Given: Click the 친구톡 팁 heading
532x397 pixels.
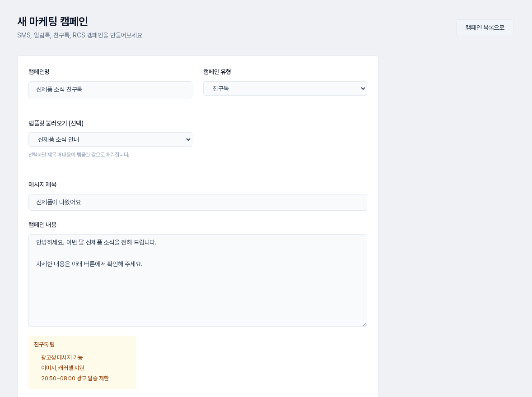Looking at the screenshot, I should click(x=44, y=345).
